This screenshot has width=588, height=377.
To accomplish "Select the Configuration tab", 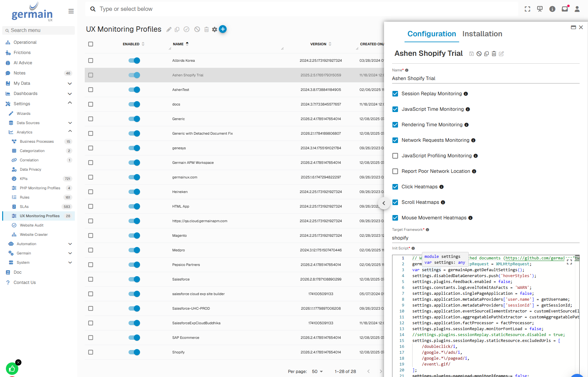I will click(x=432, y=34).
